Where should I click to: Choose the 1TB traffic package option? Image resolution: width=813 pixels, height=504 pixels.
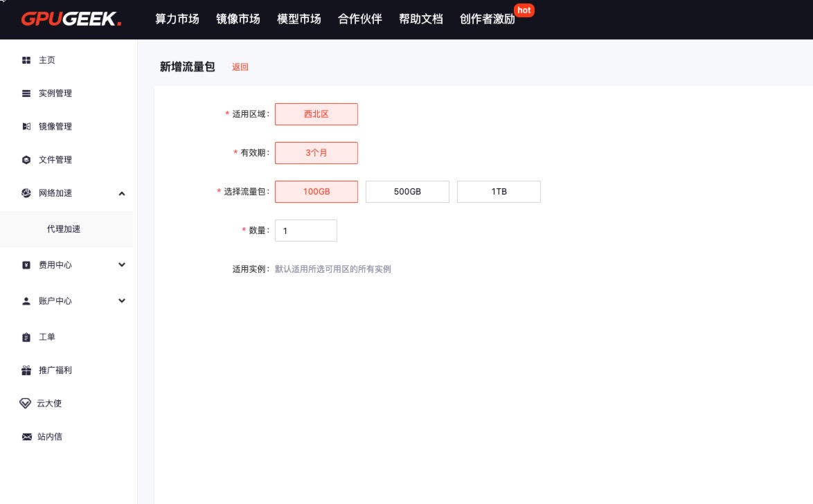point(499,192)
